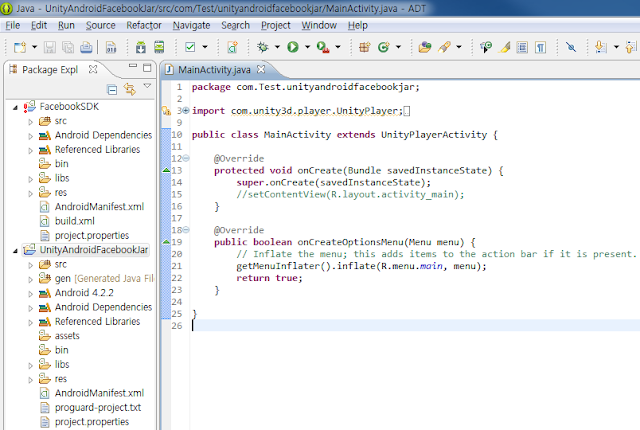
Task: Open the Refactor menu
Action: tap(144, 25)
